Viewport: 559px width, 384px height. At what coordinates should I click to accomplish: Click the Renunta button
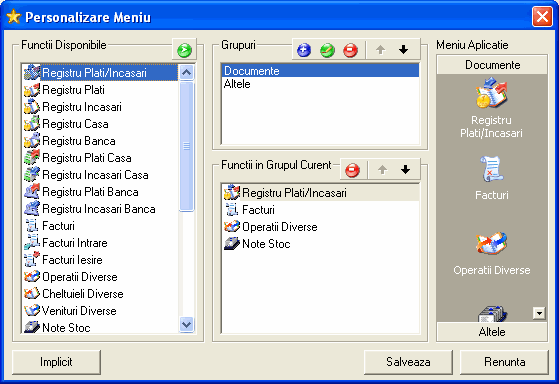coord(504,362)
